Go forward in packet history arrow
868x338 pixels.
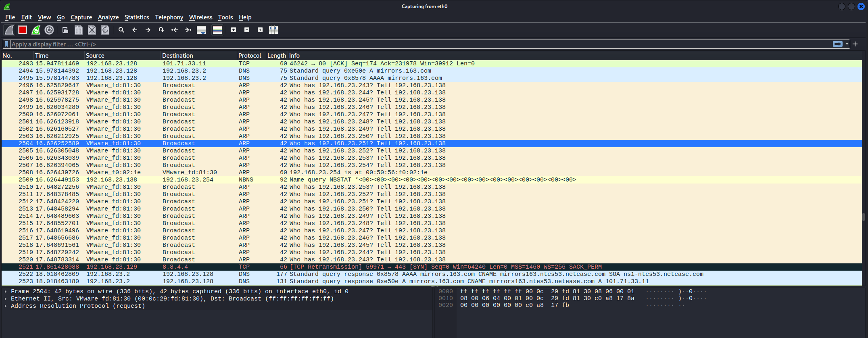[148, 30]
